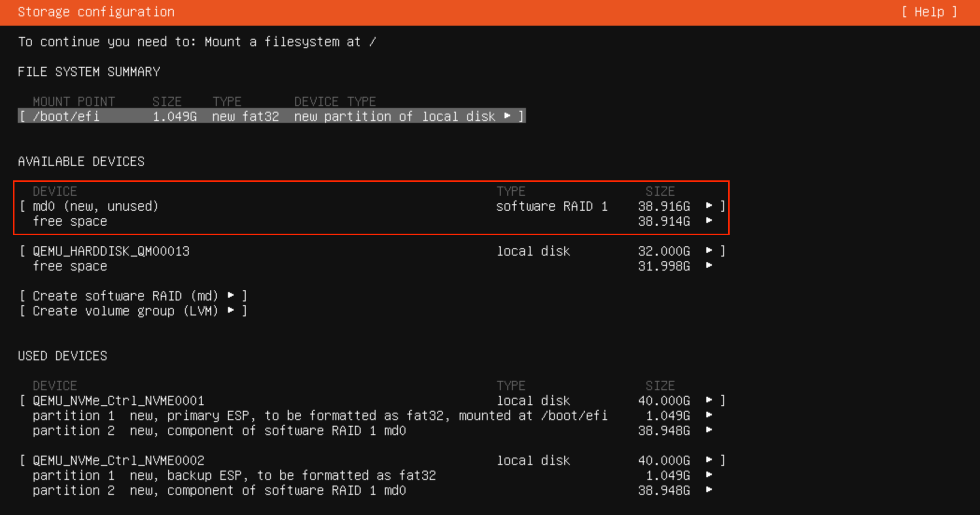Expand actions for QEMU_NVMe_Ctrl_NVME0002 disk
This screenshot has height=515, width=980.
tap(709, 460)
